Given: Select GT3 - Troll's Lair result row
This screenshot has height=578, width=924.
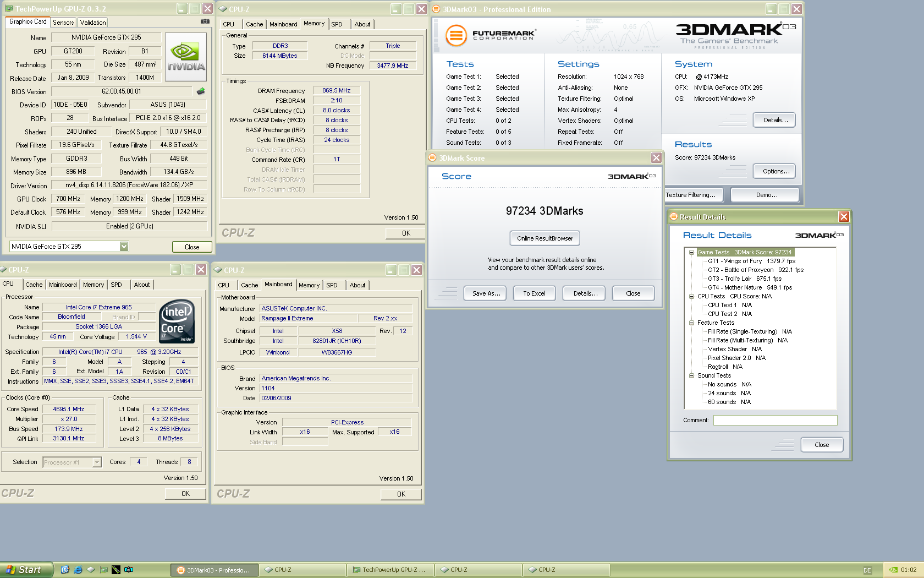Looking at the screenshot, I should pos(744,279).
